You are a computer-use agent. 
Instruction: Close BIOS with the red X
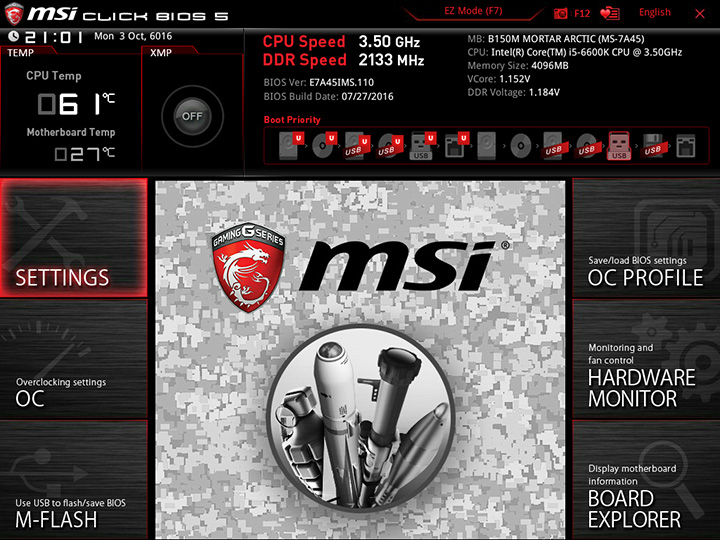pos(700,14)
